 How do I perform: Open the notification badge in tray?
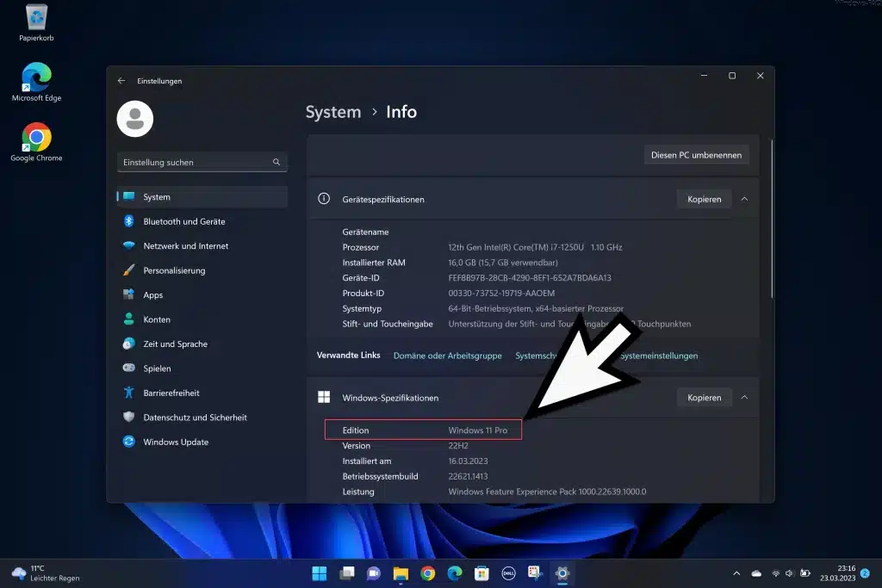865,573
